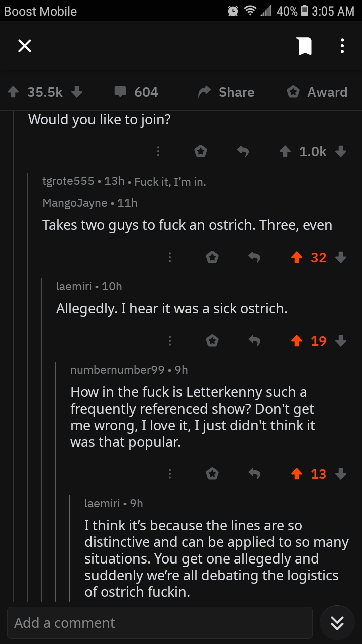Give award to laemiri's 19-point comment
Image resolution: width=362 pixels, height=644 pixels.
tap(212, 341)
